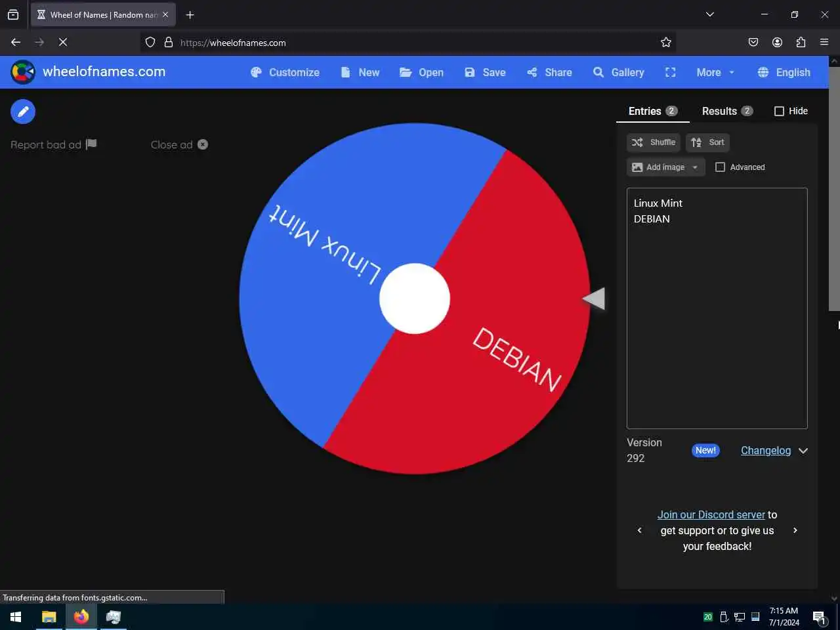Close the Wheel of Names tab
840x630 pixels.
[x=165, y=14]
